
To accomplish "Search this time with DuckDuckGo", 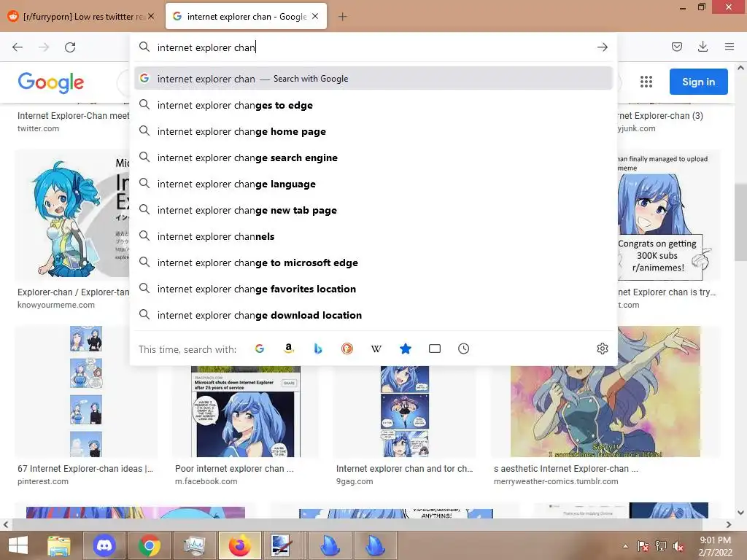I will tap(347, 349).
